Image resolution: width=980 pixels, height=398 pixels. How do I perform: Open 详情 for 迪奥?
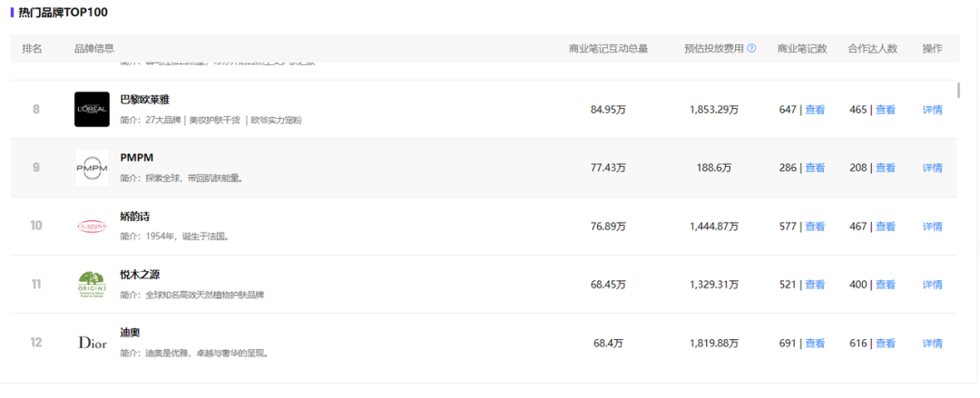click(x=932, y=344)
